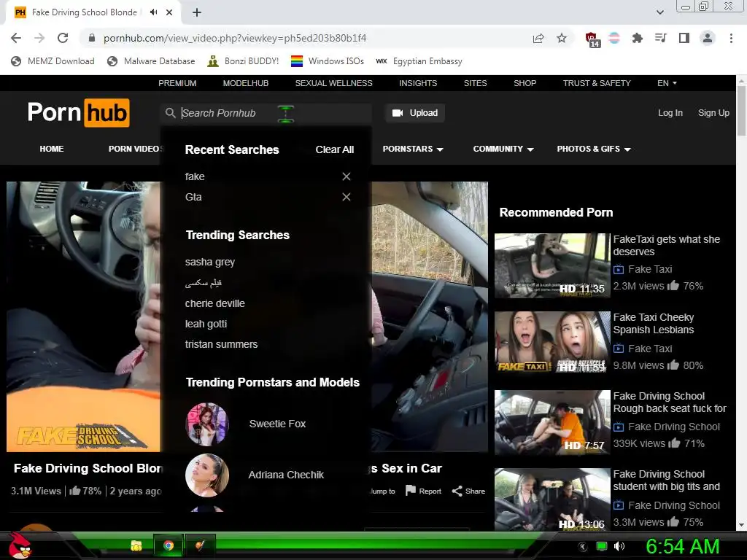Open the PREMIUM top menu item

pyautogui.click(x=177, y=83)
